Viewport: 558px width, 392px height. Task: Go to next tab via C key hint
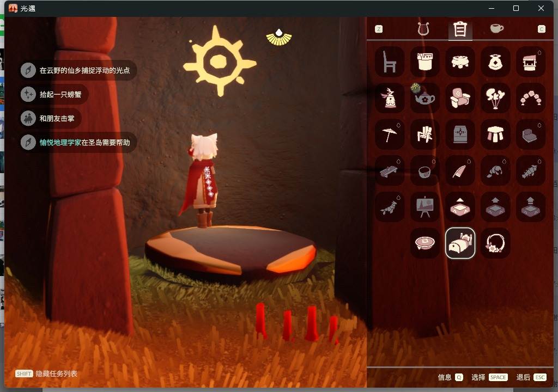click(x=541, y=29)
